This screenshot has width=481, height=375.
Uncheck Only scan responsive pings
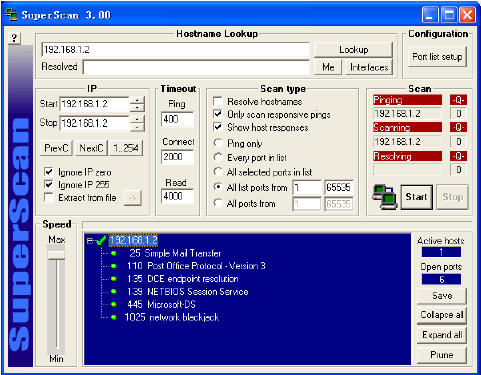218,114
